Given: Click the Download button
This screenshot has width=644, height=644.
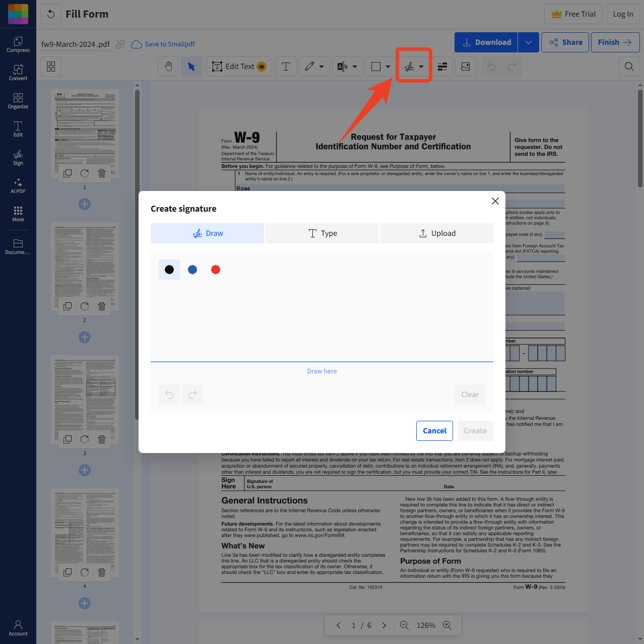Looking at the screenshot, I should [x=486, y=42].
